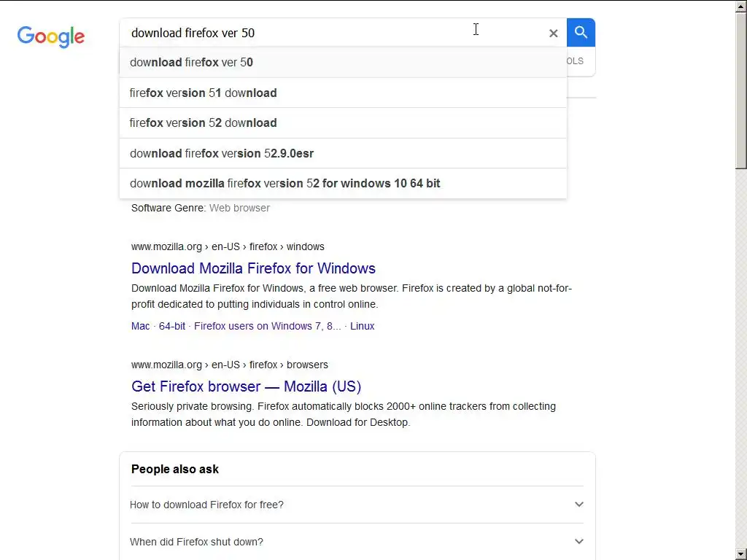Viewport: 747px width, 560px height.
Task: Click the URL breadcrumb ending in "browsers"
Action: [230, 365]
